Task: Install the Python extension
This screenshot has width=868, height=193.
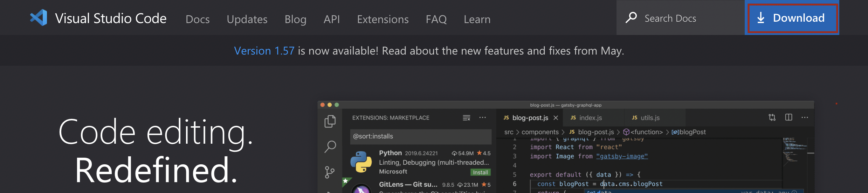Action: (x=480, y=172)
